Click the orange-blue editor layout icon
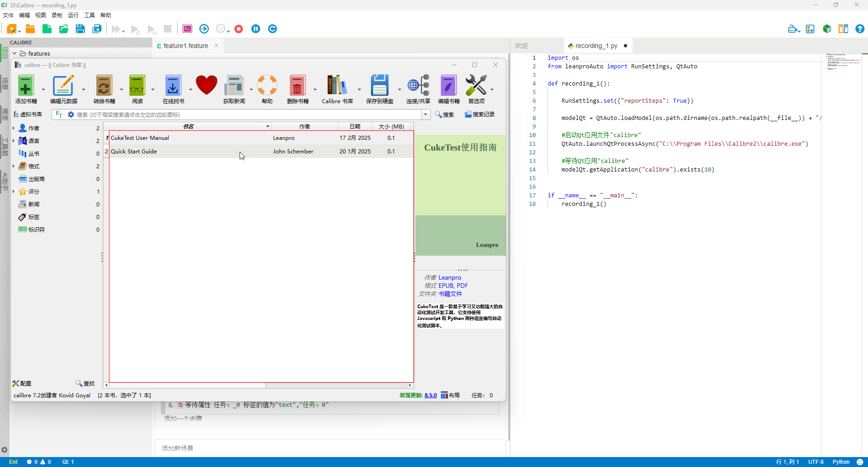868x467 pixels. tap(844, 29)
